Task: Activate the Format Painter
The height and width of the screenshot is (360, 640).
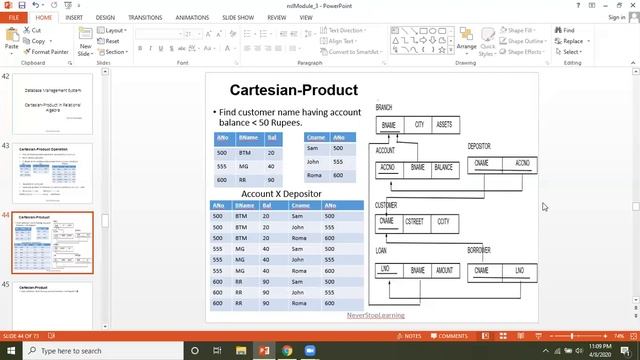Action: 46,52
